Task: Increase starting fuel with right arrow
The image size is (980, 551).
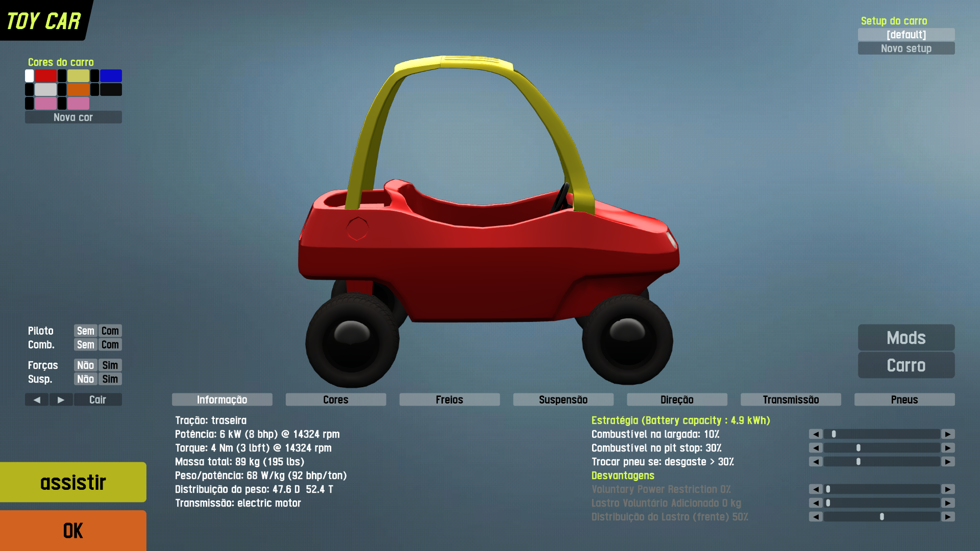Action: click(x=948, y=434)
